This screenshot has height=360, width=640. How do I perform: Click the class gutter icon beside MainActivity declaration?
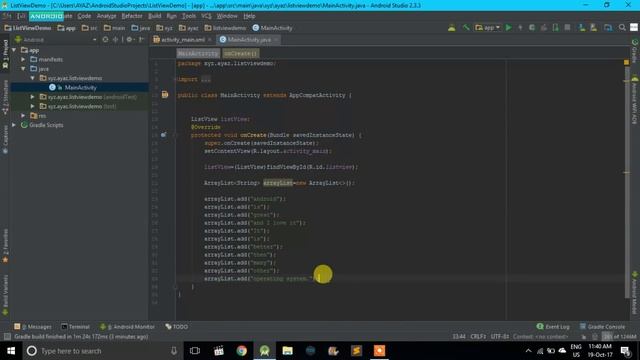point(165,95)
